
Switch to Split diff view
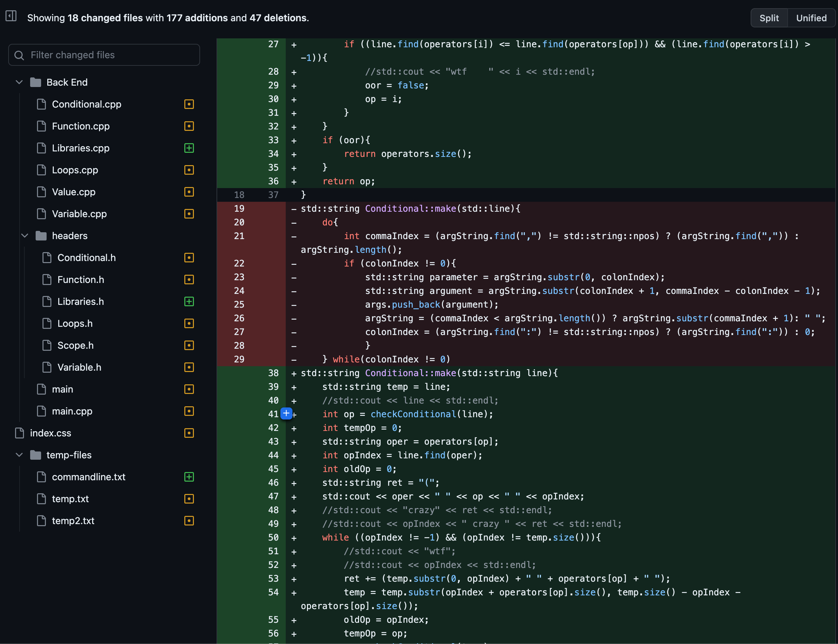coord(768,18)
